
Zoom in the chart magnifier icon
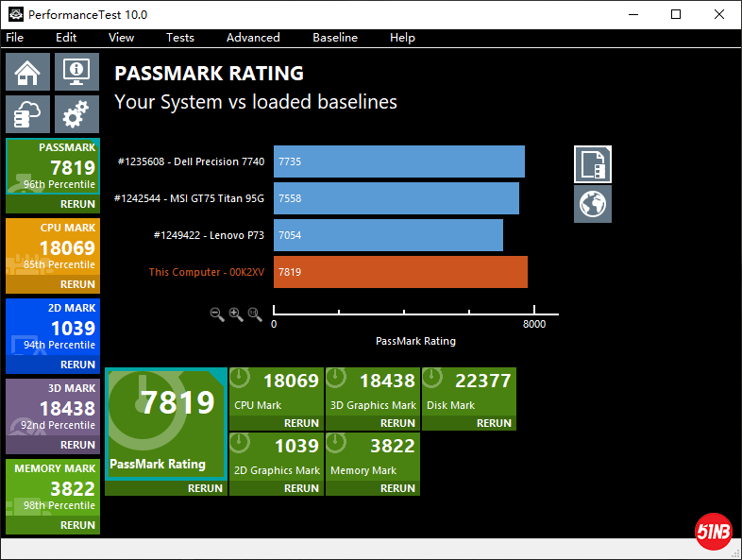[x=236, y=314]
